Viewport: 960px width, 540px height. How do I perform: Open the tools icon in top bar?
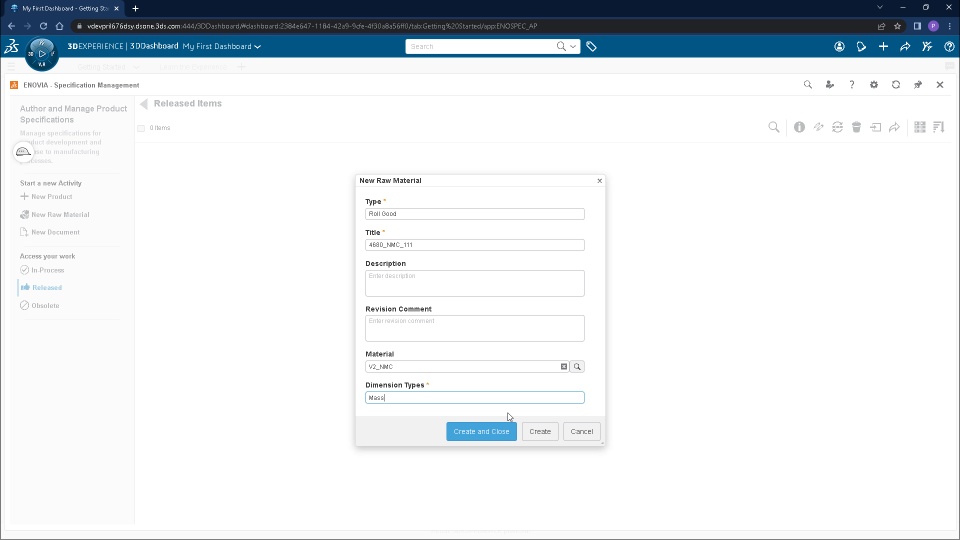pyautogui.click(x=927, y=47)
